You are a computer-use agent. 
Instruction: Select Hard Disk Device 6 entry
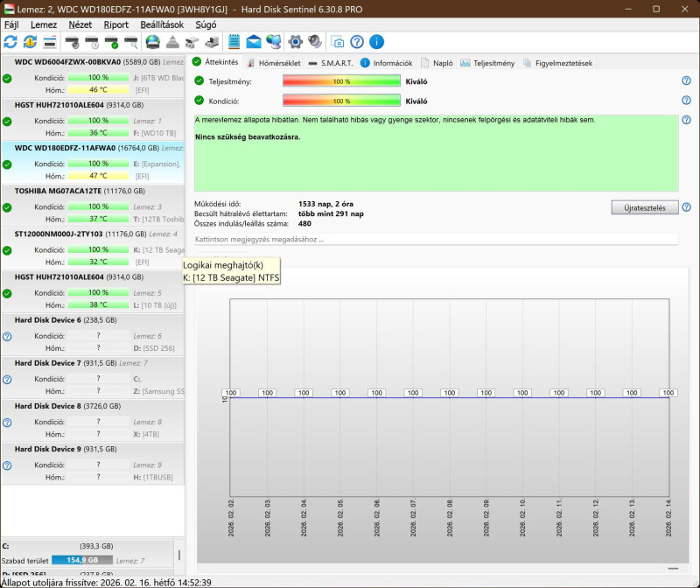pos(93,334)
